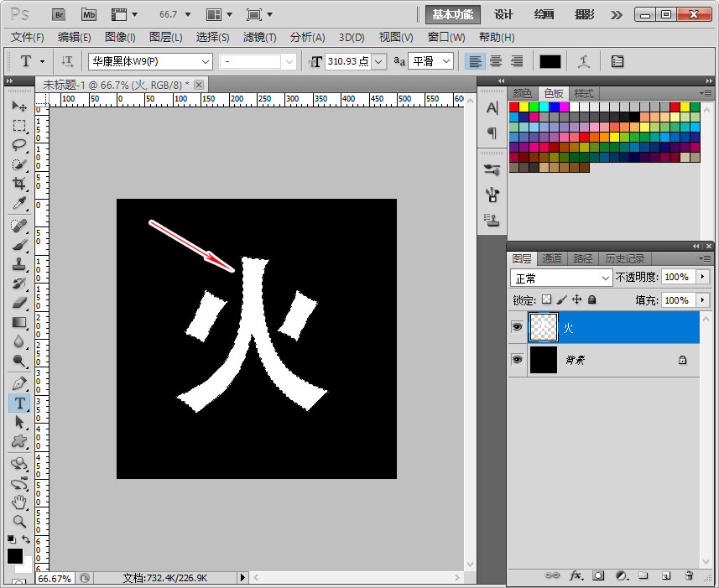
Task: Open the Character panel icon in dock
Action: coord(492,108)
